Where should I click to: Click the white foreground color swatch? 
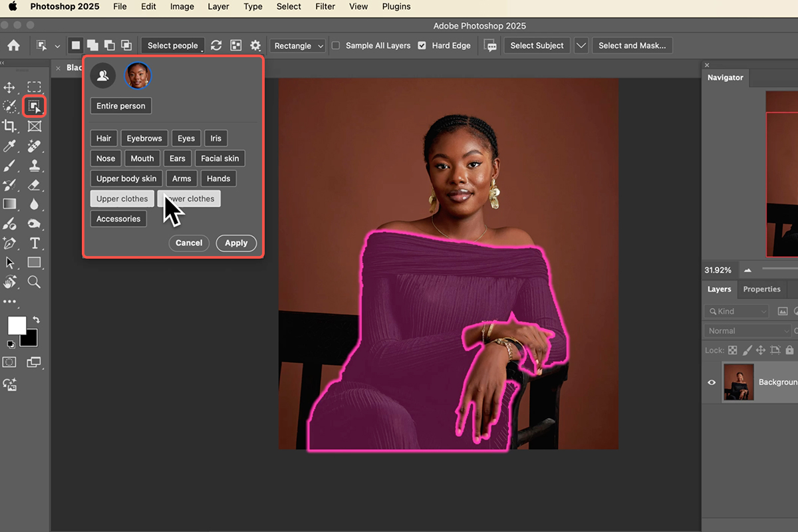tap(17, 325)
